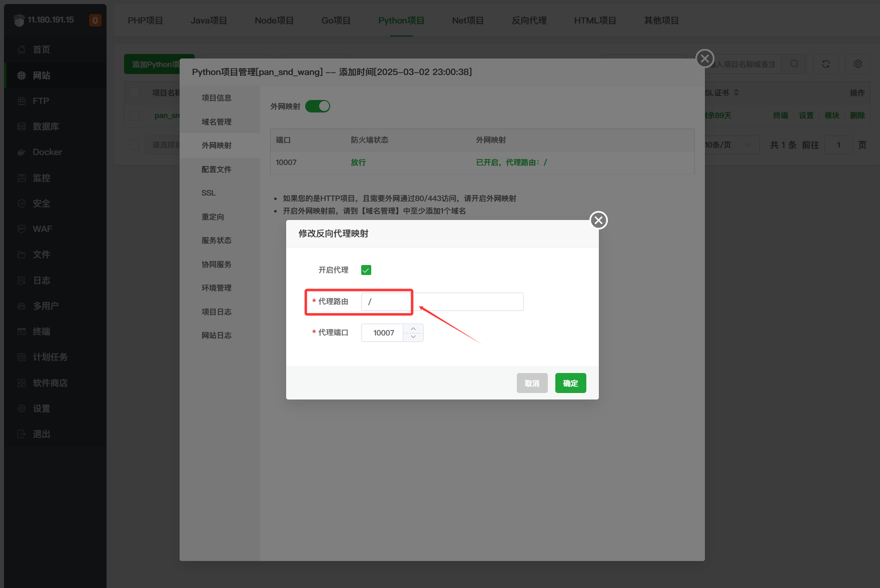Click the 删除 link in project row
Viewport: 880px width, 588px height.
(857, 115)
